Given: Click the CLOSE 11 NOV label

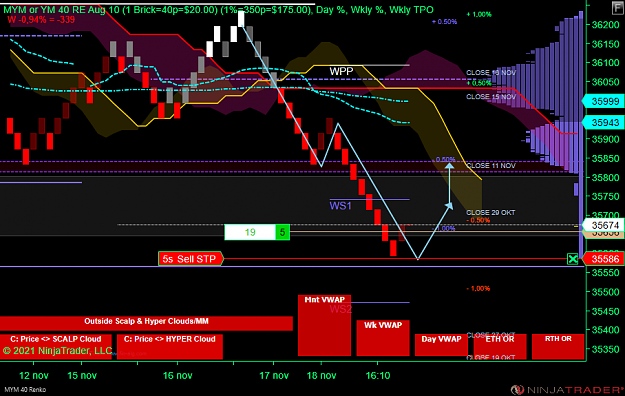Looking at the screenshot, I should pyautogui.click(x=491, y=165).
